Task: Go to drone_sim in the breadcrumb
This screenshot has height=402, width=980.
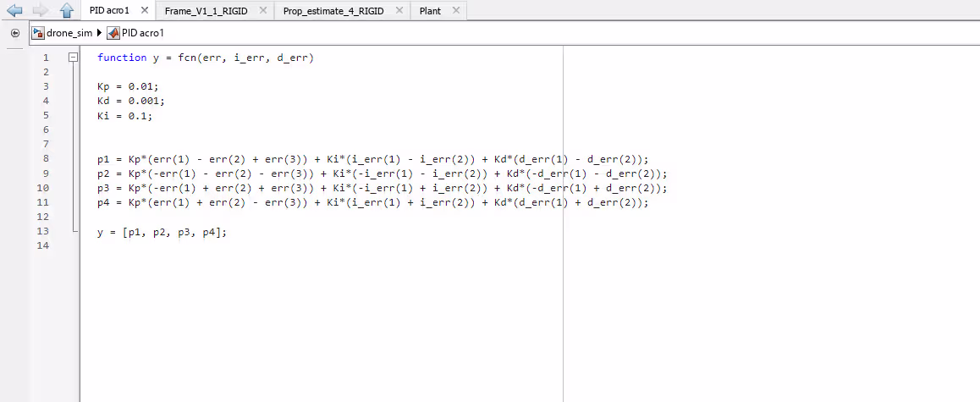Action: tap(69, 33)
